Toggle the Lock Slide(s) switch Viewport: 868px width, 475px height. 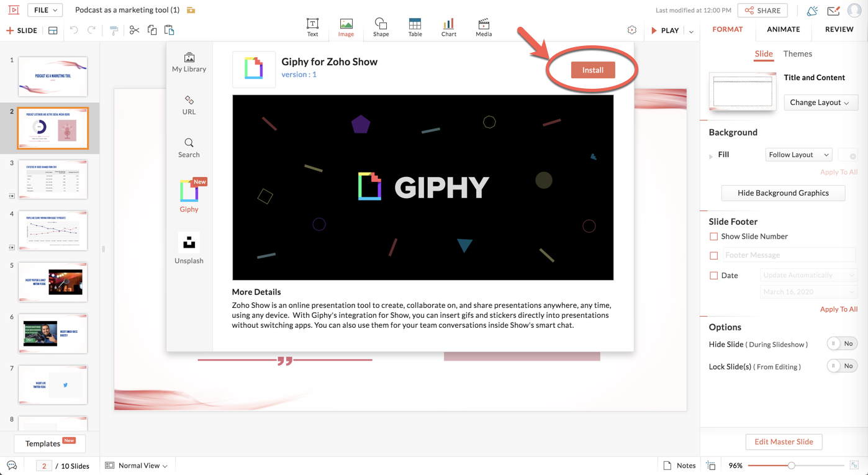(842, 366)
